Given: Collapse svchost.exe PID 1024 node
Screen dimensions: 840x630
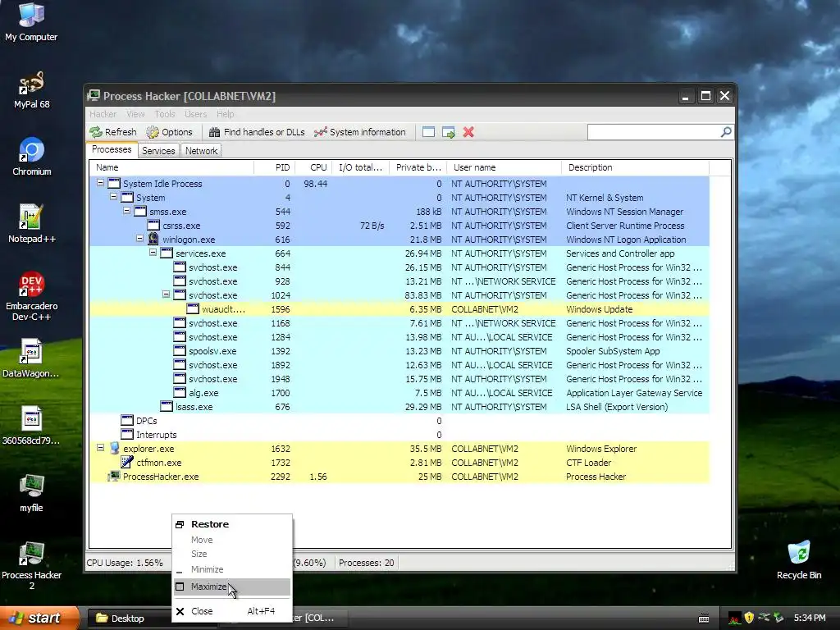Looking at the screenshot, I should pos(166,294).
